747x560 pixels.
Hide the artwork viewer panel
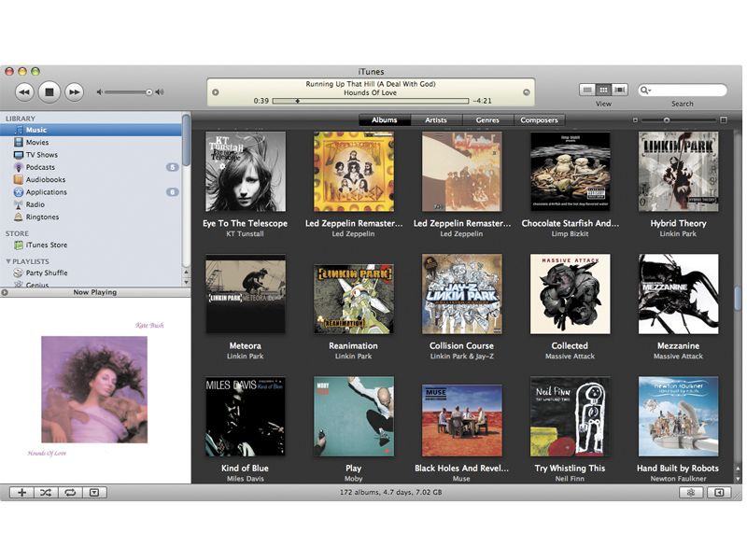pos(94,493)
